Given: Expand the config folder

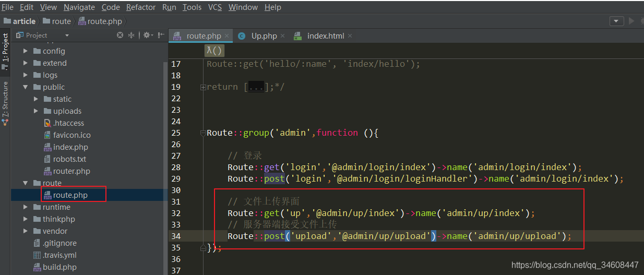Looking at the screenshot, I should point(26,51).
